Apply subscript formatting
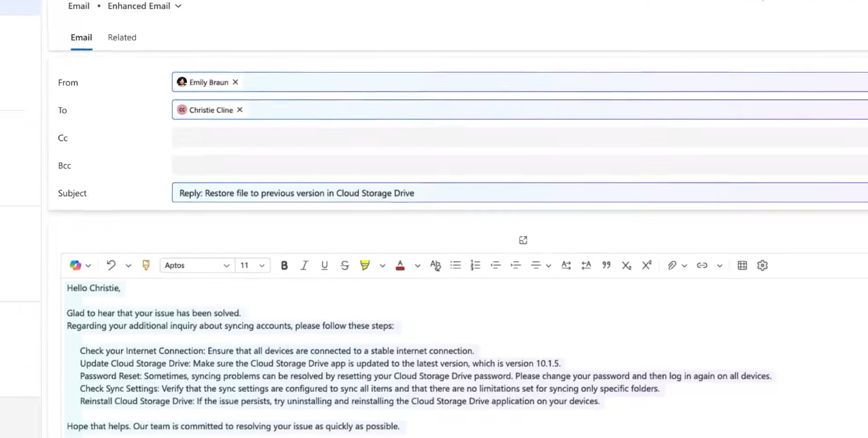This screenshot has width=868, height=438. point(626,265)
